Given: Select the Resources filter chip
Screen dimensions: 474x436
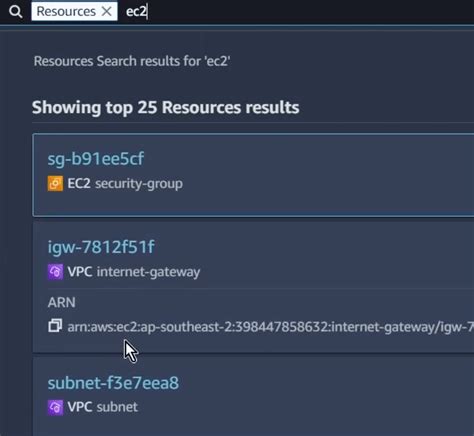Looking at the screenshot, I should pyautogui.click(x=74, y=11).
